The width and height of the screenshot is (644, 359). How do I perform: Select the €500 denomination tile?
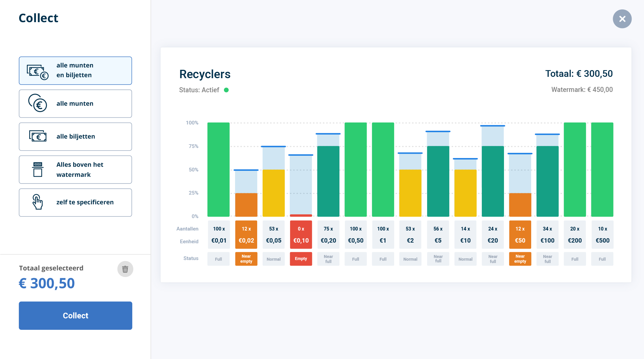[602, 235]
